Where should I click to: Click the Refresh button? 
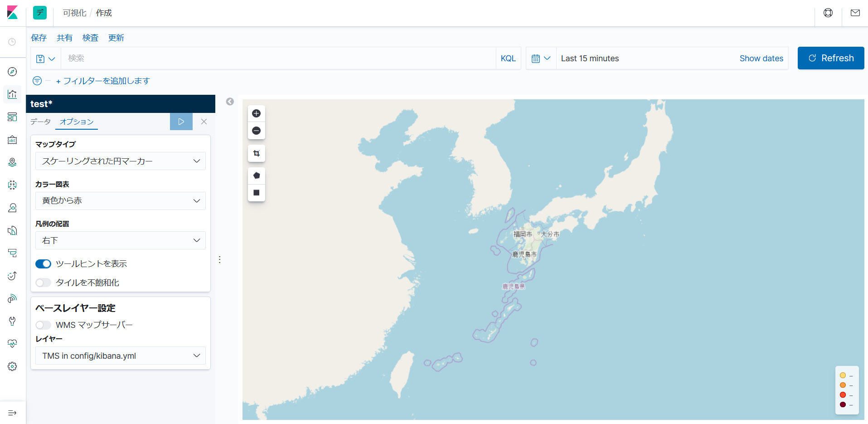830,58
